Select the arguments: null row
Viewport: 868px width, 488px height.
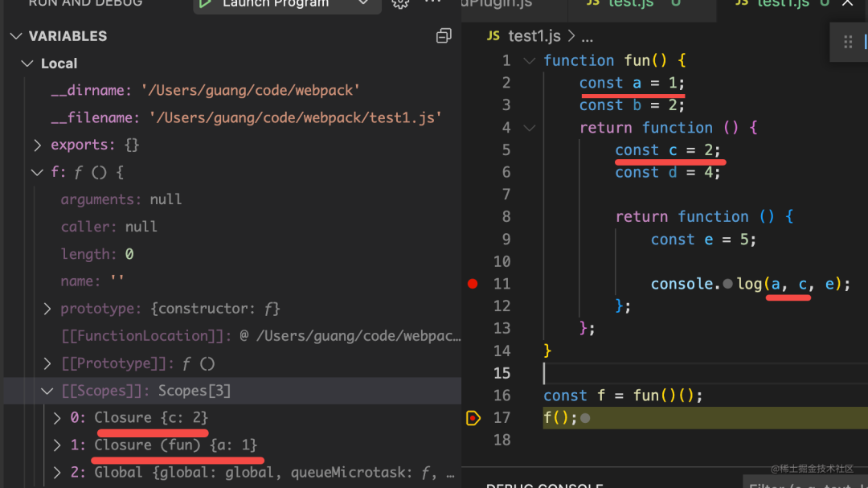(x=232, y=199)
